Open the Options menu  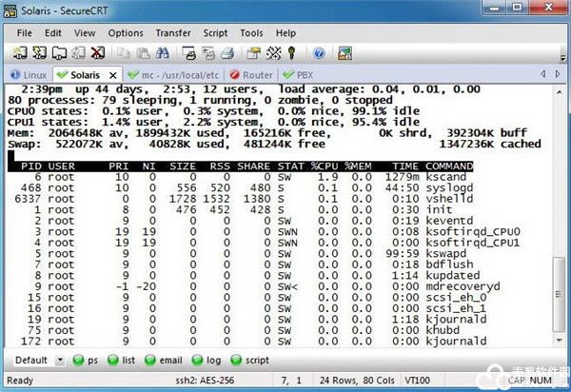(126, 33)
